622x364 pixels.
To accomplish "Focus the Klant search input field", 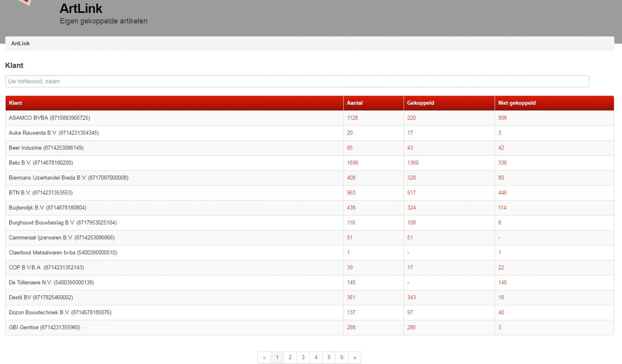I will click(x=297, y=81).
